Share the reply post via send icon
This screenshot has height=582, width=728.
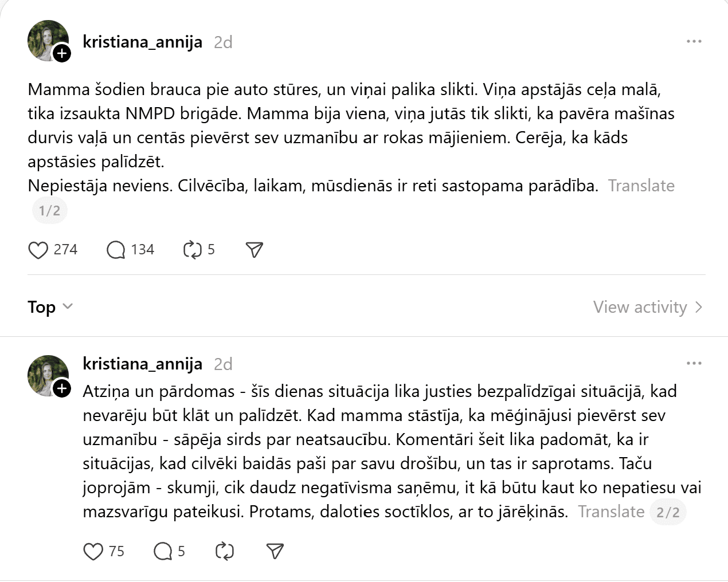276,552
